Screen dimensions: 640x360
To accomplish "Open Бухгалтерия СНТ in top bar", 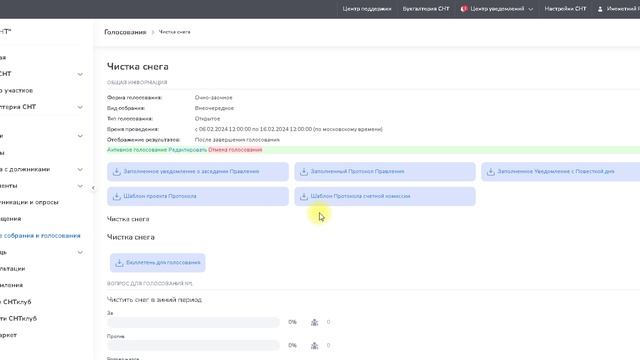I will tap(426, 9).
